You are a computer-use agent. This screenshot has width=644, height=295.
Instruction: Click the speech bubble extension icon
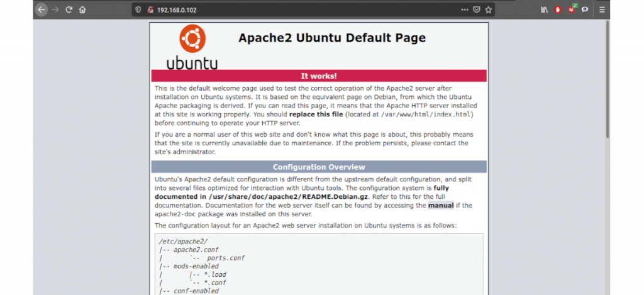point(584,9)
